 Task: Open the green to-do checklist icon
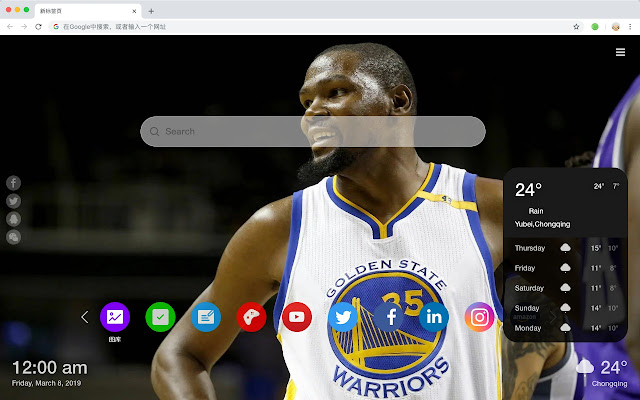pos(160,317)
